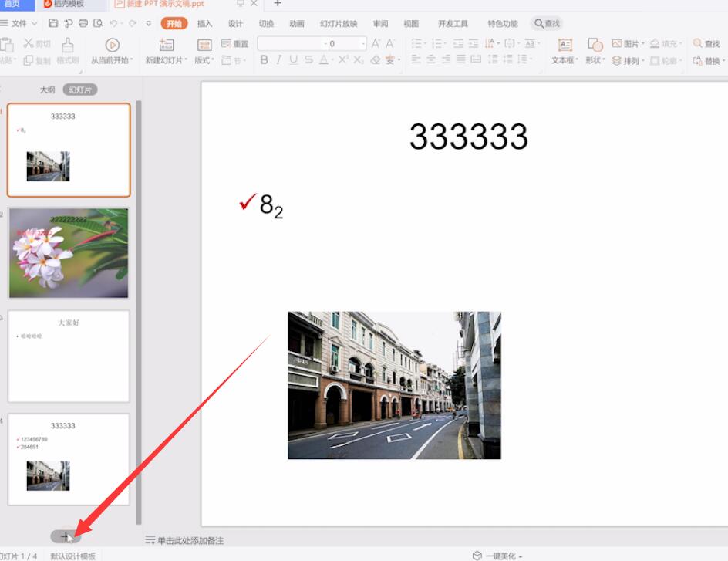Toggle Superscript formatting

click(x=343, y=59)
